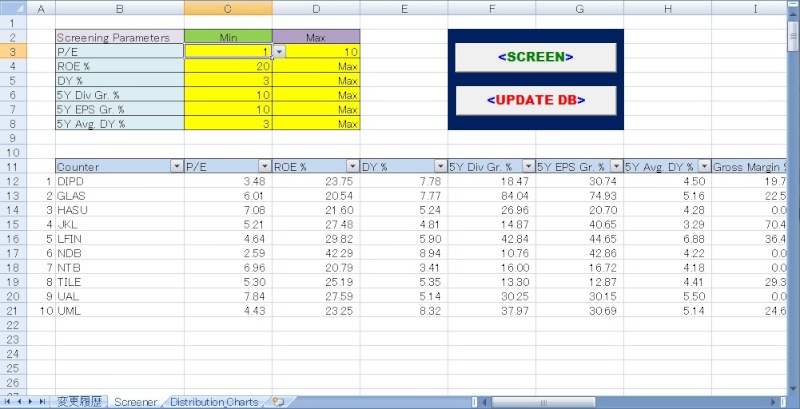Screen dimensions: 800x409
Task: Click DY value 8.32 for UML
Action: click(404, 311)
